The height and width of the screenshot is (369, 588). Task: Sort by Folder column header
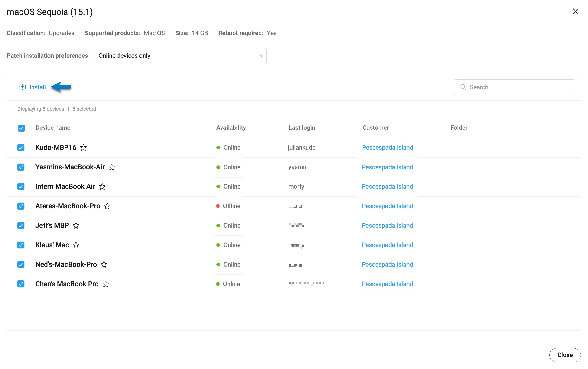[x=459, y=127]
